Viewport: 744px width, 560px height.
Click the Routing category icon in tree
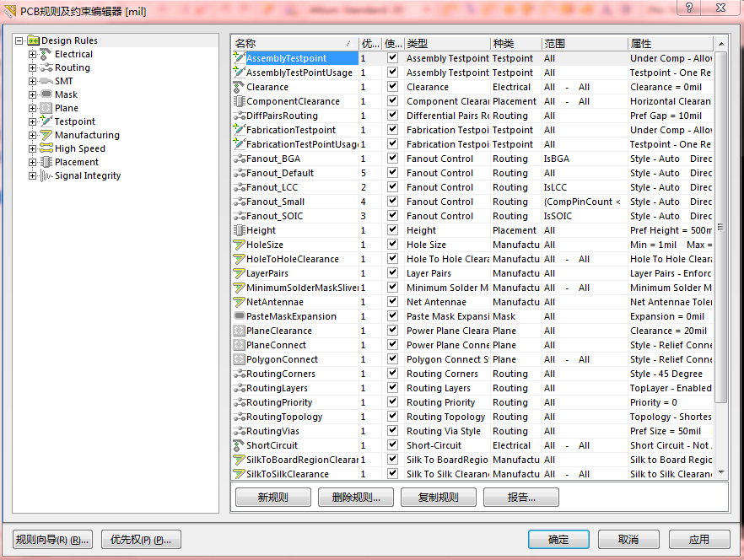[46, 67]
